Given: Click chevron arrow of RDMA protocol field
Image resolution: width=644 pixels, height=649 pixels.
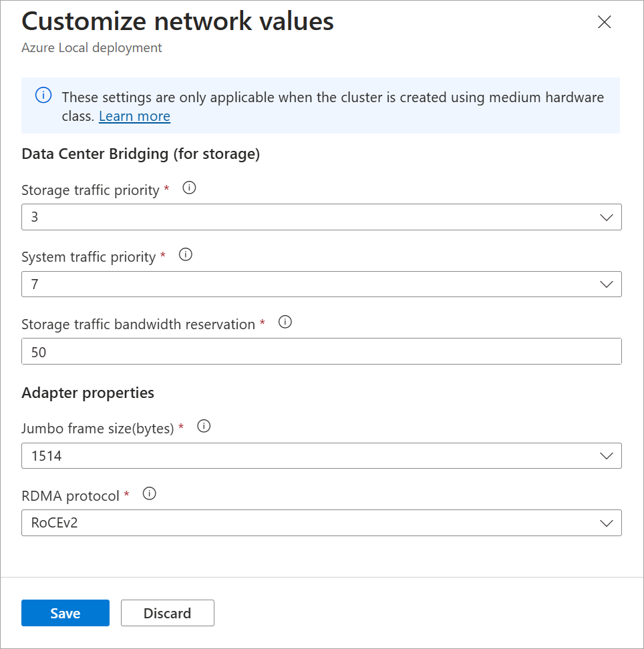Looking at the screenshot, I should [607, 523].
